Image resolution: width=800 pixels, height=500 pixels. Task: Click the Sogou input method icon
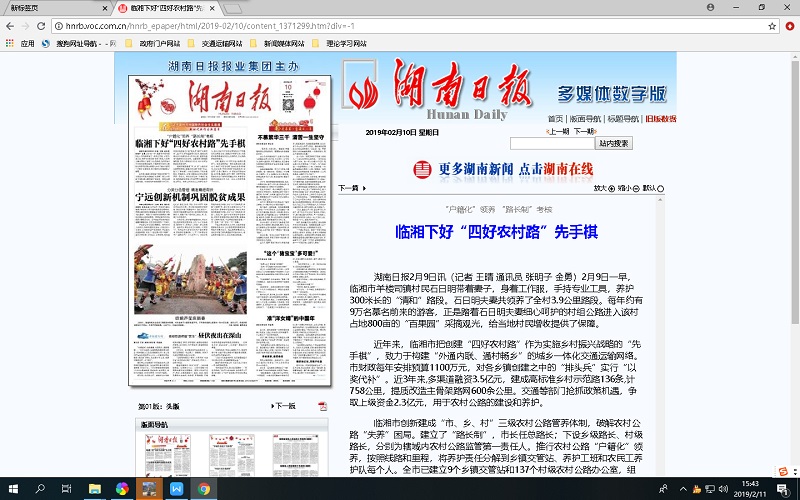tap(783, 471)
